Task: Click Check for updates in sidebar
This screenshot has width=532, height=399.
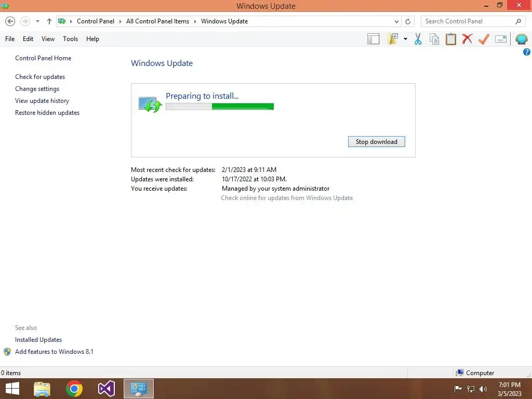Action: click(40, 77)
